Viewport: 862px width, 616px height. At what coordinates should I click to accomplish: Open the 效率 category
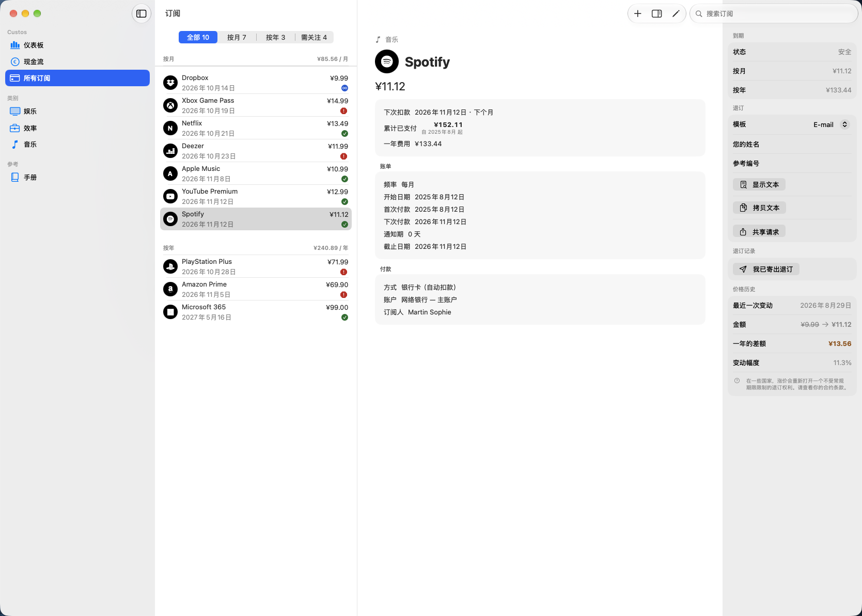point(77,128)
